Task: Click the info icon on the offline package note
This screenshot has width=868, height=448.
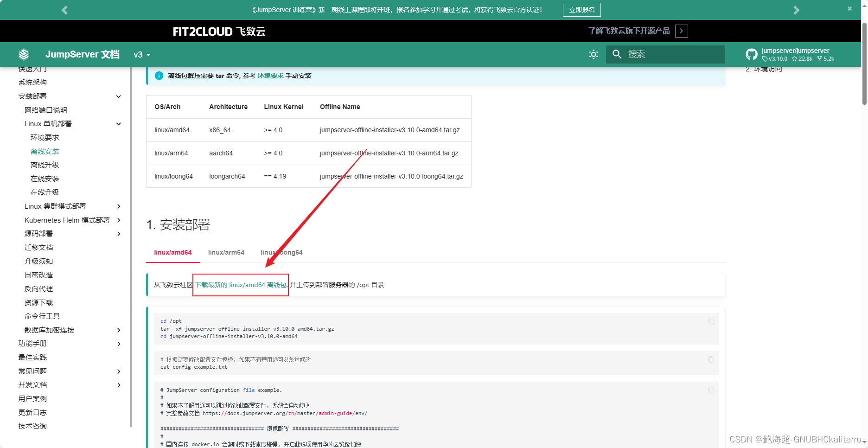Action: (159, 75)
